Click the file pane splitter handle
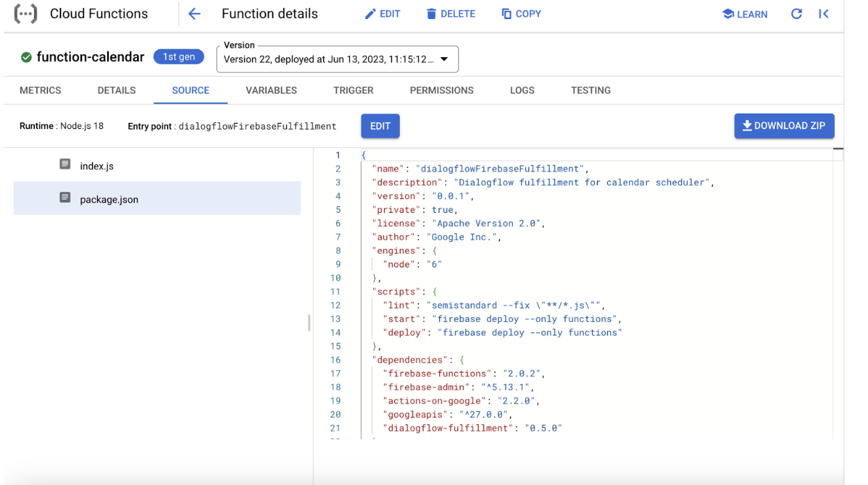868x485 pixels. (x=309, y=323)
